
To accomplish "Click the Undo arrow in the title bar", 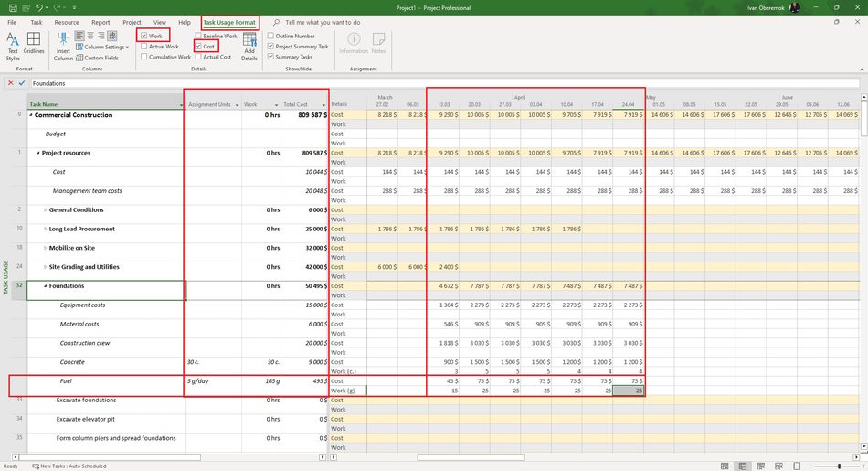I will click(38, 7).
